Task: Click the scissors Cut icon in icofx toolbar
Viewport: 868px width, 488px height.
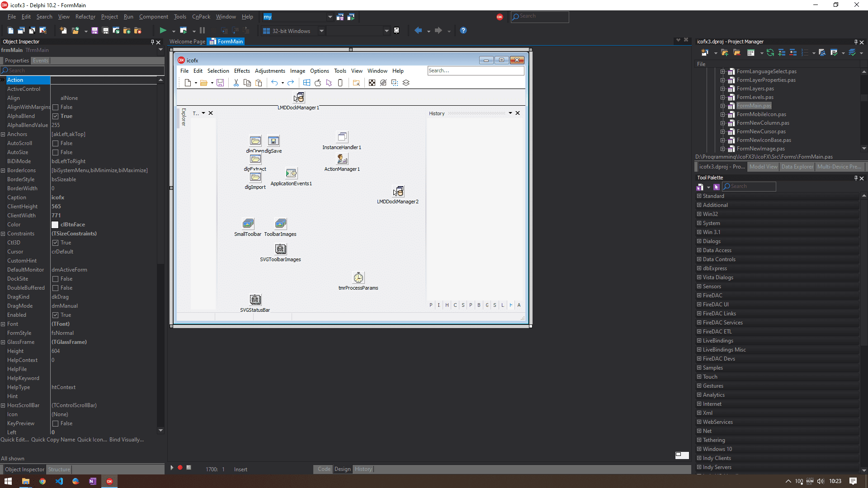Action: (236, 83)
